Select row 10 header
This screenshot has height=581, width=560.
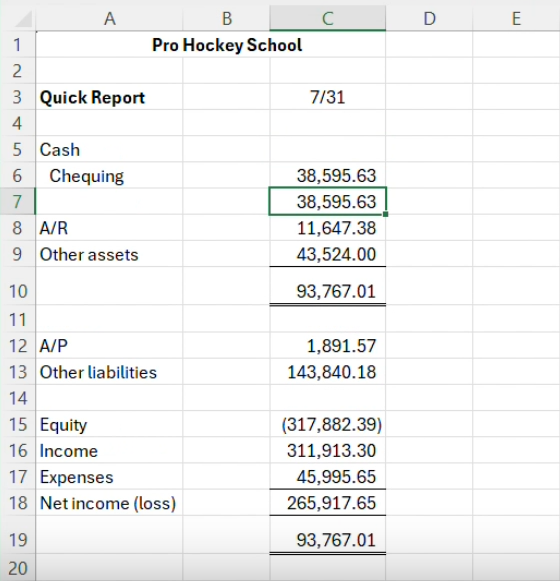18,291
